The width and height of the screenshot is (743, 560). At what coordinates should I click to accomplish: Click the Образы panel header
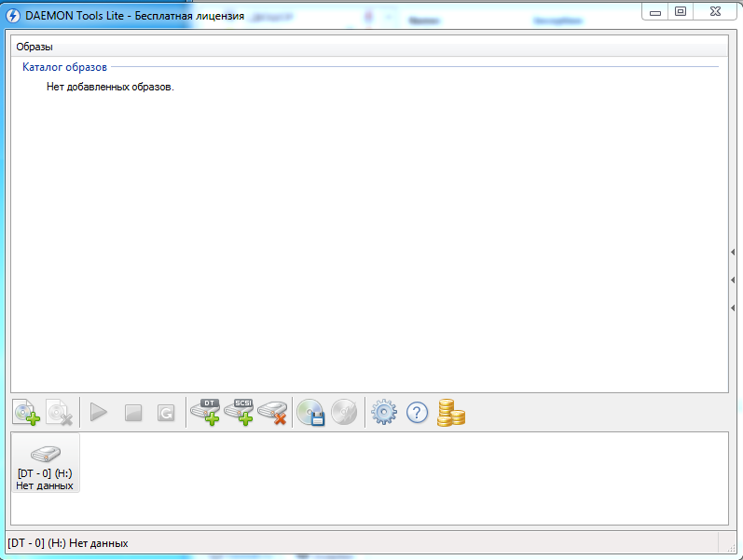(x=369, y=47)
